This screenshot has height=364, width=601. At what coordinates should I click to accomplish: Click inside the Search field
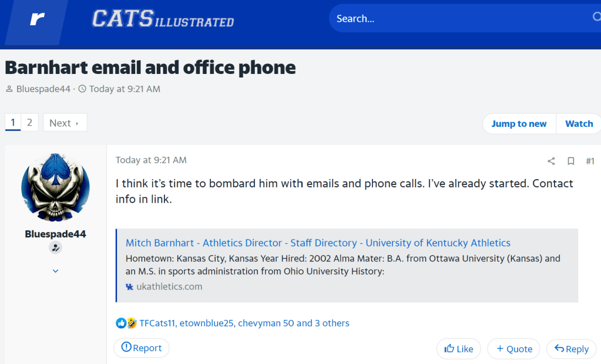458,19
